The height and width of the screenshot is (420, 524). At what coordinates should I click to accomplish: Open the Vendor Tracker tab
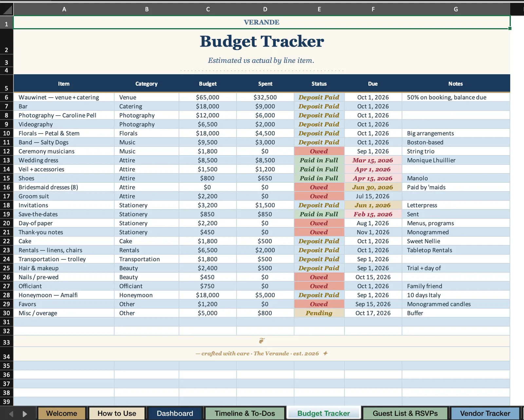[485, 413]
